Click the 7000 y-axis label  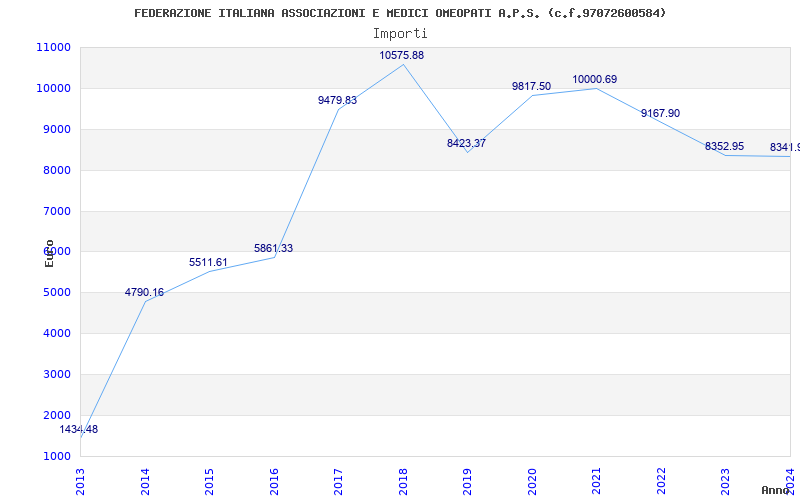click(x=56, y=211)
